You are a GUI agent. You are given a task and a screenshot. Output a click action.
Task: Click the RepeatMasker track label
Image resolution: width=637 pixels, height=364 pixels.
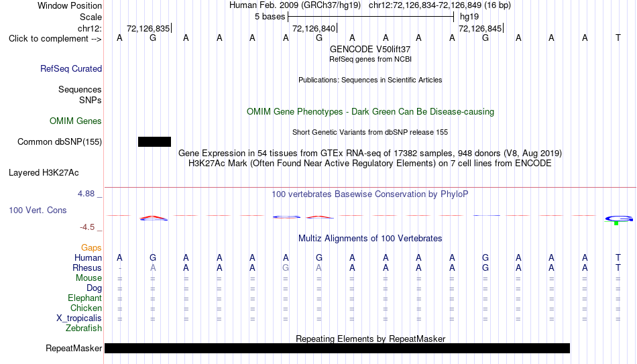[74, 348]
